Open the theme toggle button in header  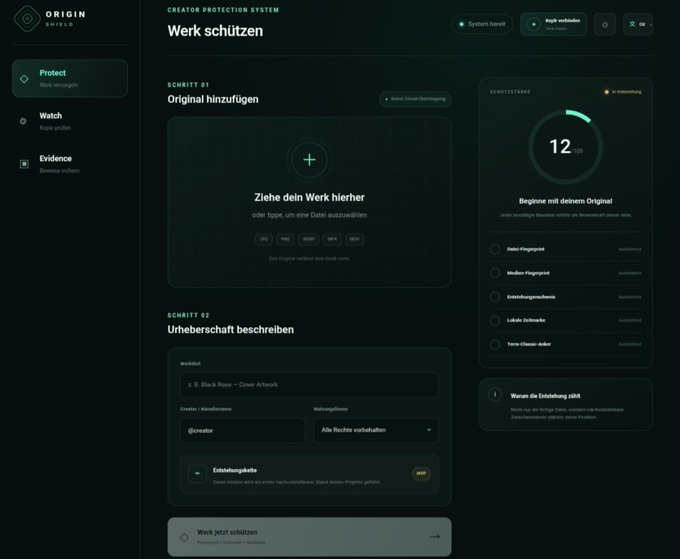click(605, 25)
